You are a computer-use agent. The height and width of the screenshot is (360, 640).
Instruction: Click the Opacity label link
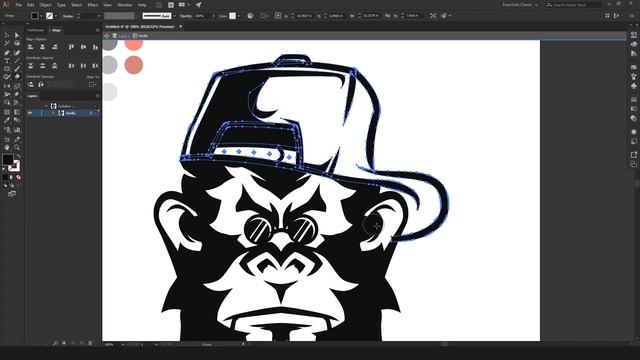[x=186, y=16]
